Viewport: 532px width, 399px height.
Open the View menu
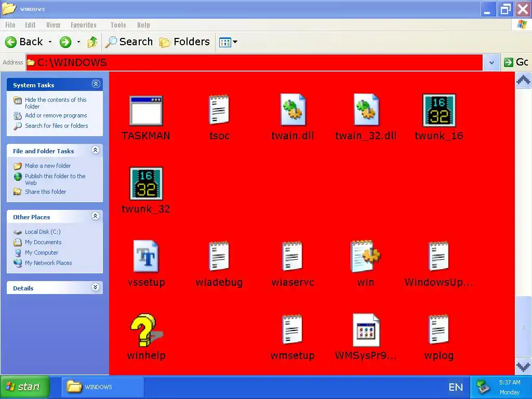pos(54,25)
